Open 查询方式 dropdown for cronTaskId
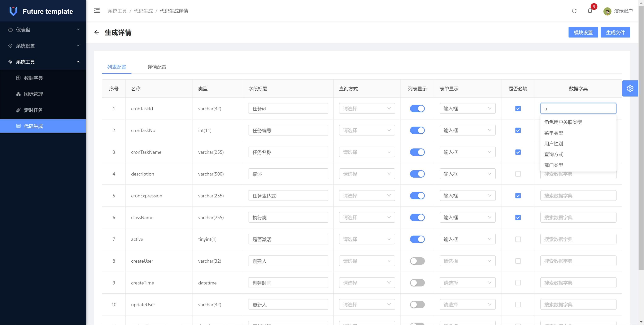 click(367, 108)
